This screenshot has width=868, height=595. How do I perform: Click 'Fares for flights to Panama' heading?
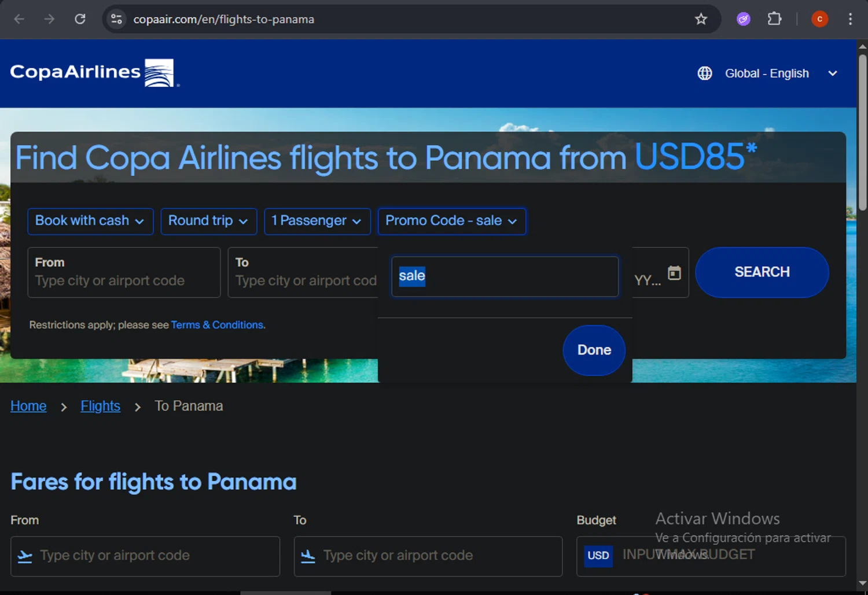153,482
